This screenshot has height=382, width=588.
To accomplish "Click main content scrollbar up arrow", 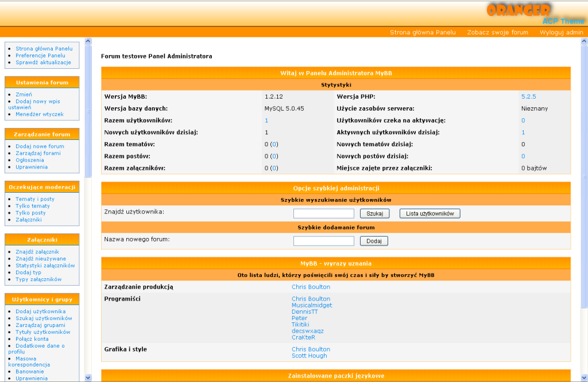I will pyautogui.click(x=584, y=41).
